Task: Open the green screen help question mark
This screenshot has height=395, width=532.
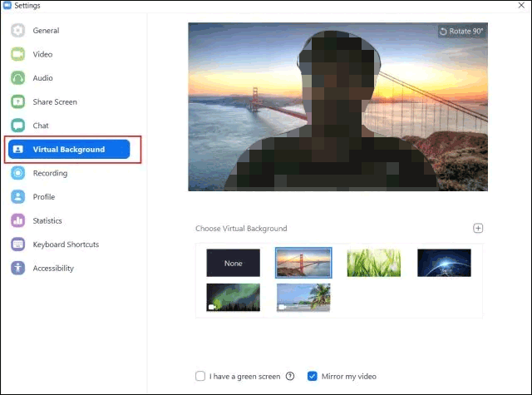Action: coord(290,376)
